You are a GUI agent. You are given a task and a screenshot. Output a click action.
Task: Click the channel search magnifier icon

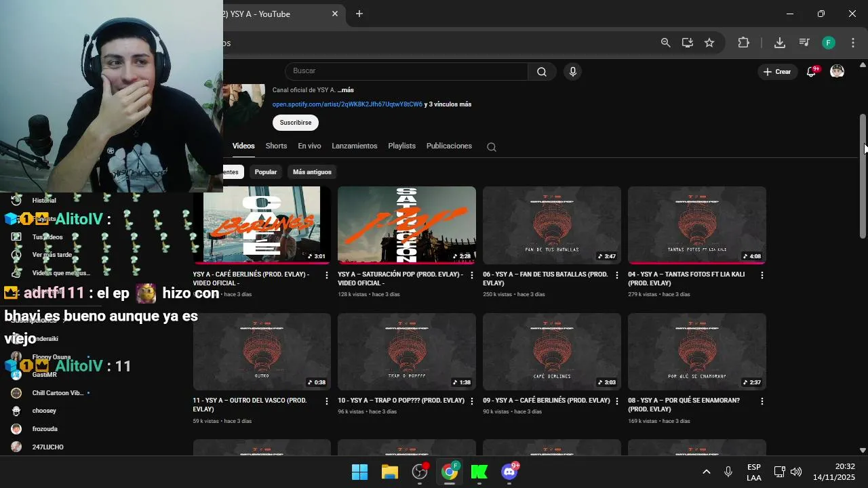tap(492, 146)
